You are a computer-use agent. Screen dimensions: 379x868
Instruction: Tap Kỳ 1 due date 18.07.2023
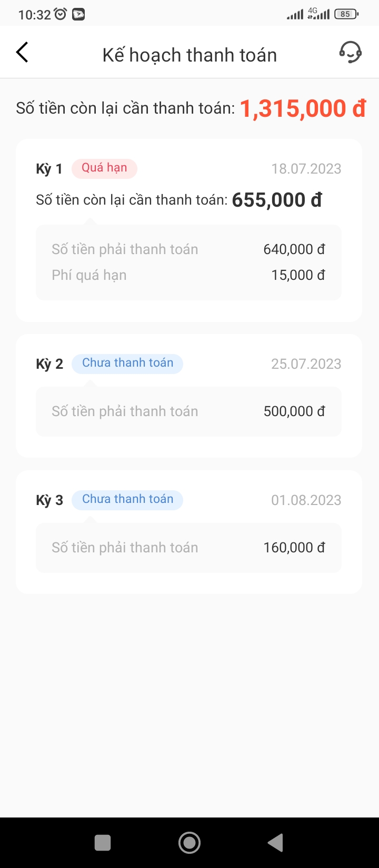click(x=306, y=169)
